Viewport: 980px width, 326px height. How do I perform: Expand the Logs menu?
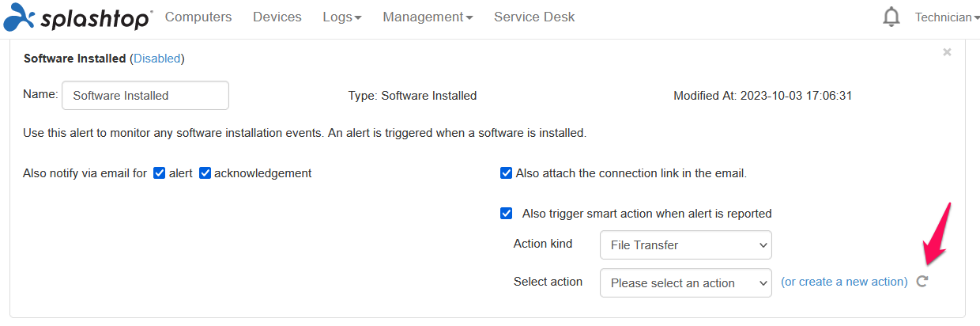[342, 17]
